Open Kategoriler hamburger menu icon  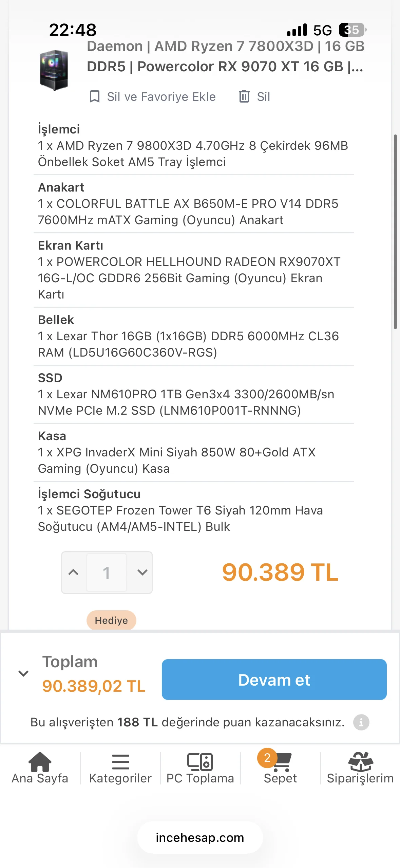point(120,762)
